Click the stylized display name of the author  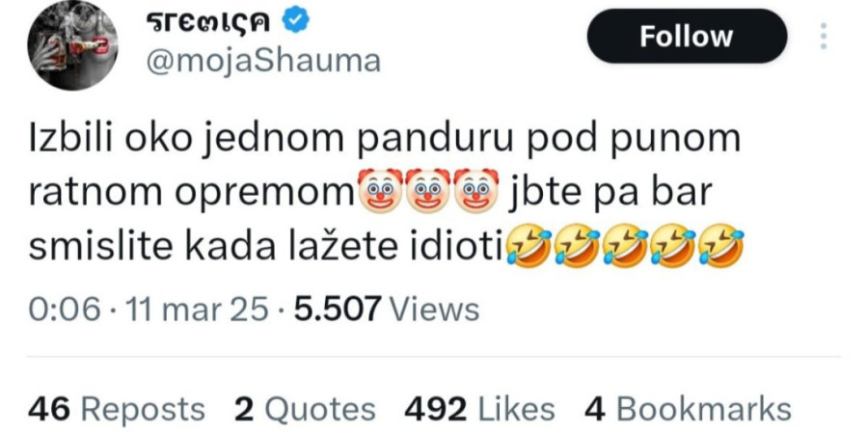208,22
